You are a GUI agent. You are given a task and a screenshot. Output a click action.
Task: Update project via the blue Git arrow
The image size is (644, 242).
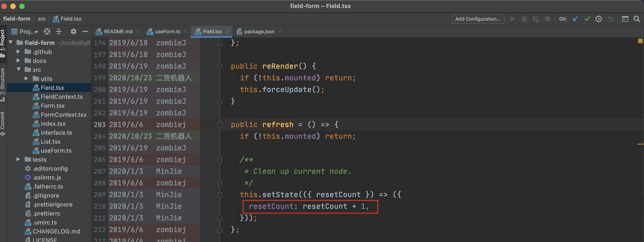pos(576,19)
